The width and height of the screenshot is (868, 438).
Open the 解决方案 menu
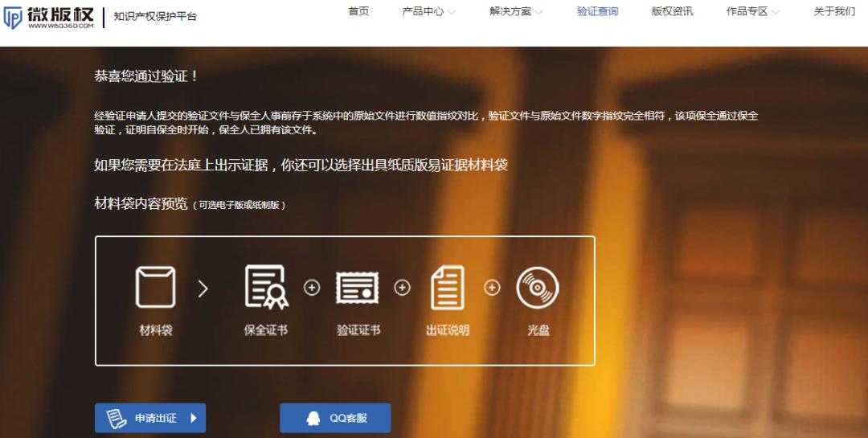[510, 11]
